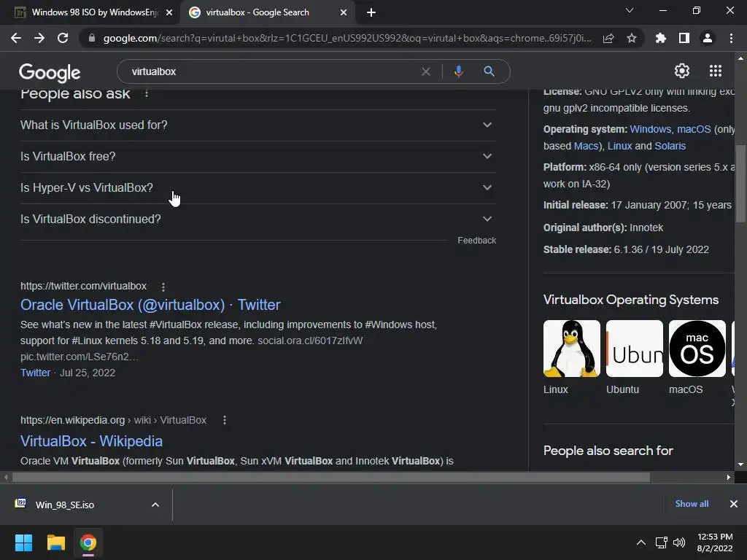Screen dimensions: 747x560
Task: Go forward with the browser forward arrow
Action: click(x=39, y=38)
